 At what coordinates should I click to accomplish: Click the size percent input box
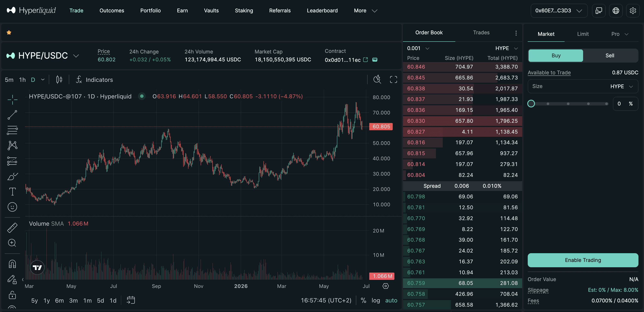[625, 104]
